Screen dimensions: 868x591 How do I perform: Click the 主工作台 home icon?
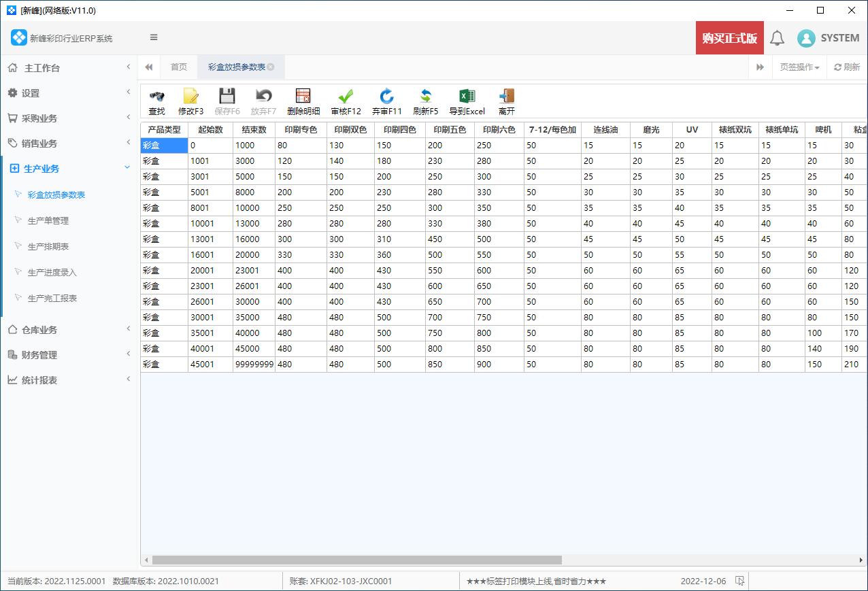tap(12, 67)
